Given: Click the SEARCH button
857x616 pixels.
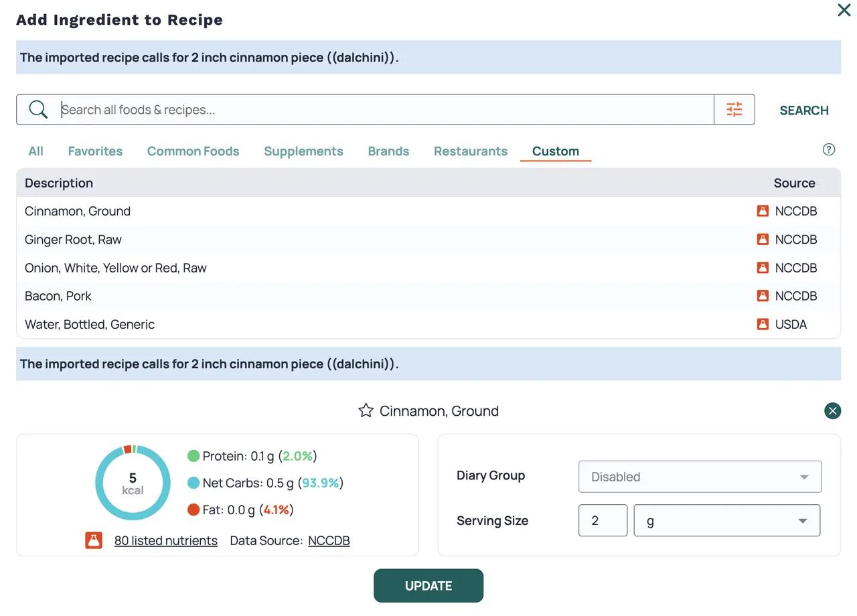Looking at the screenshot, I should point(803,110).
